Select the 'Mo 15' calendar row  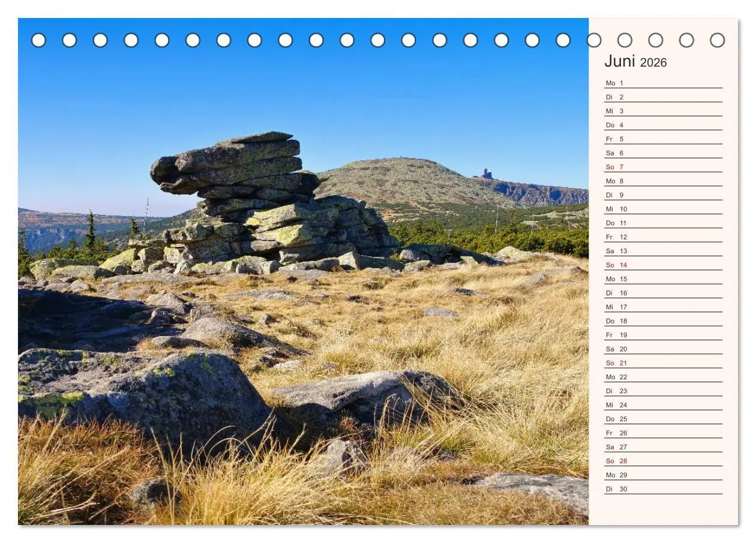(x=663, y=279)
